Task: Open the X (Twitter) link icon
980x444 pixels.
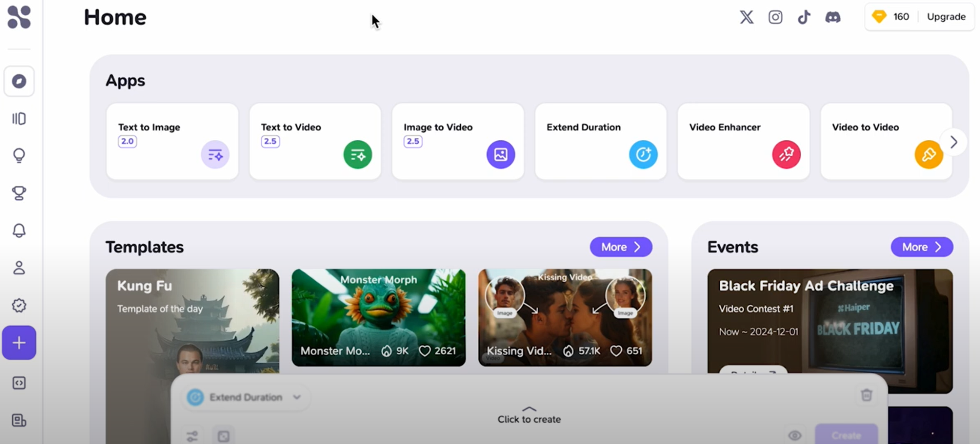Action: (746, 17)
